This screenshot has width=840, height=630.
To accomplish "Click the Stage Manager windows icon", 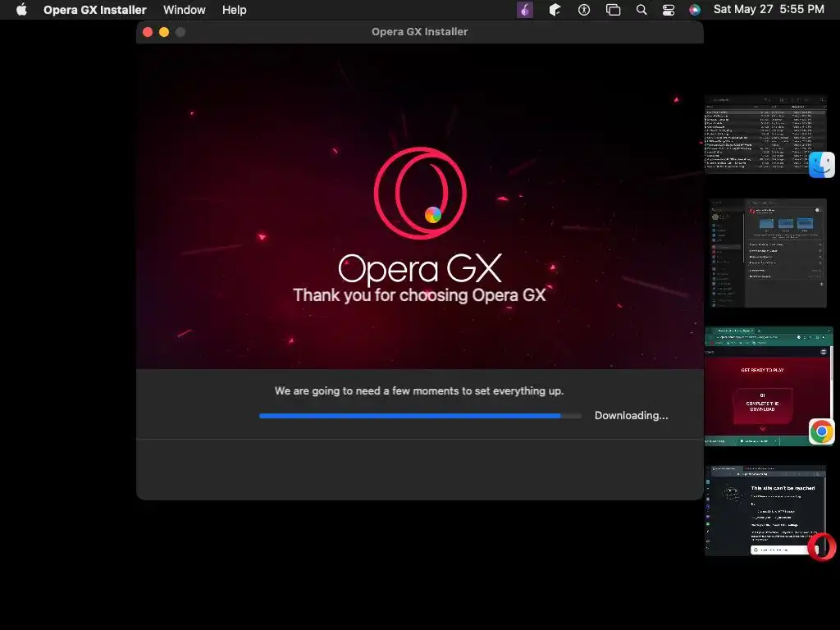I will pos(613,10).
